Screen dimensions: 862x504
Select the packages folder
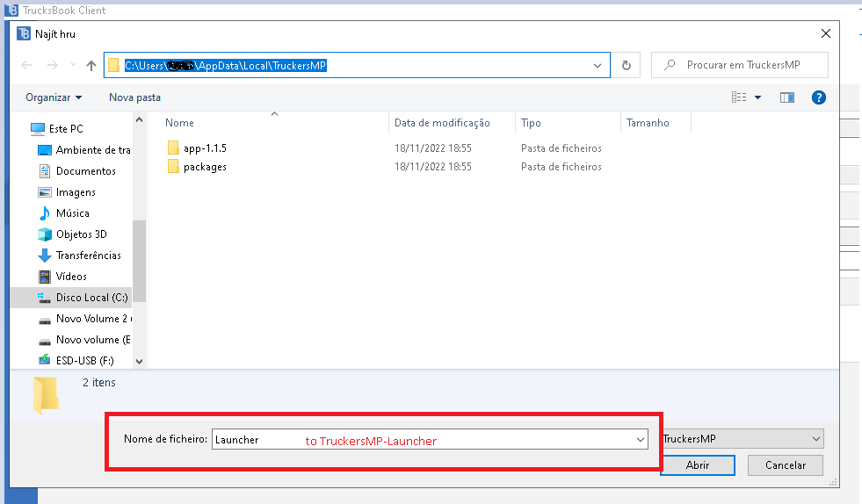pos(205,167)
